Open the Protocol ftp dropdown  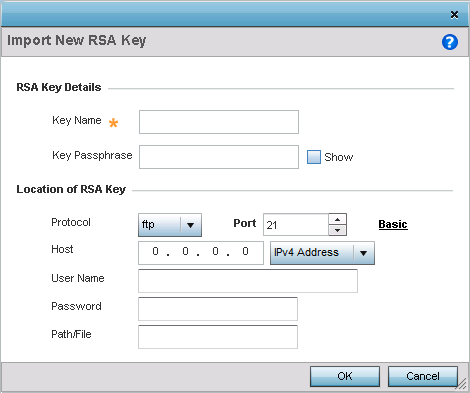170,225
